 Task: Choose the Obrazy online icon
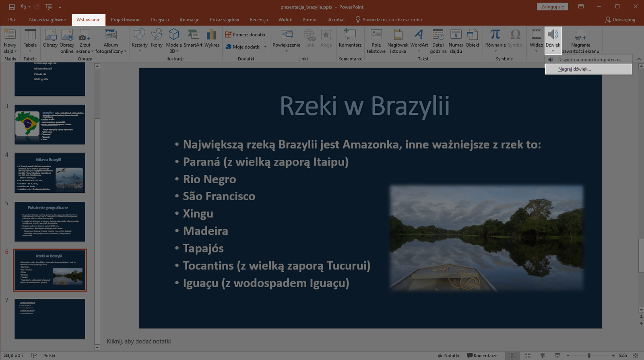tap(67, 41)
